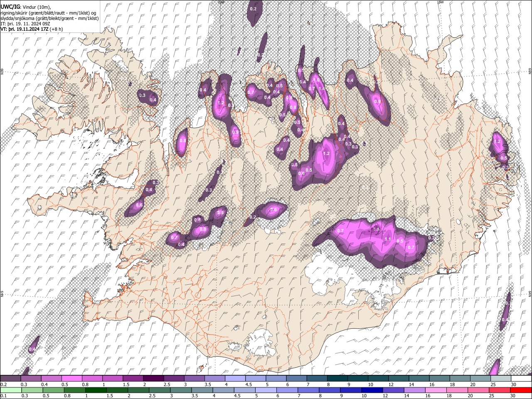Pick the navy blue 10 rain-scale swatch

(372, 390)
